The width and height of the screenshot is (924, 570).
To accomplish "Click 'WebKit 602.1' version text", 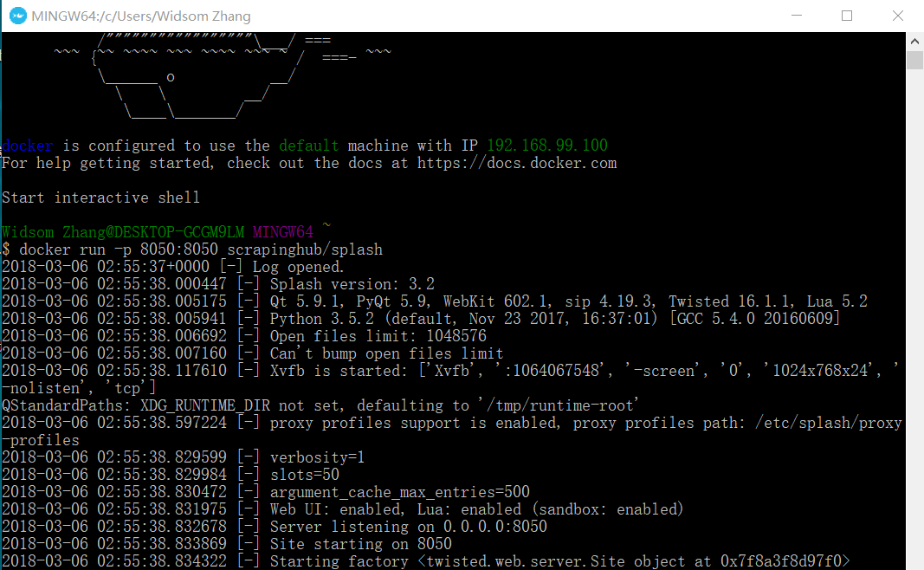I will tap(497, 301).
